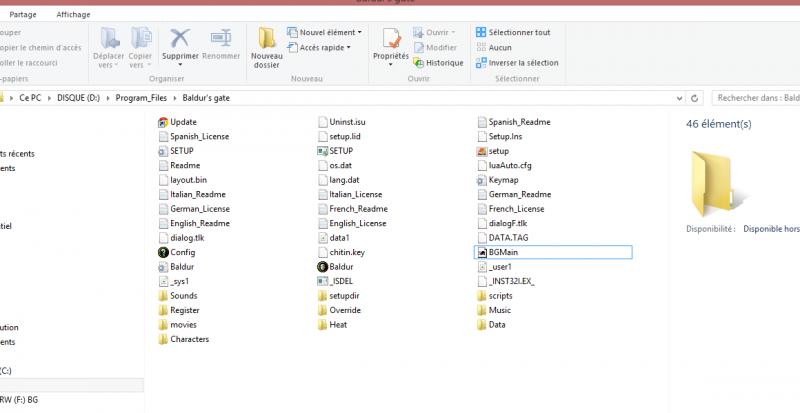Open the Partage ribbon tab
This screenshot has height=413, width=800.
23,14
